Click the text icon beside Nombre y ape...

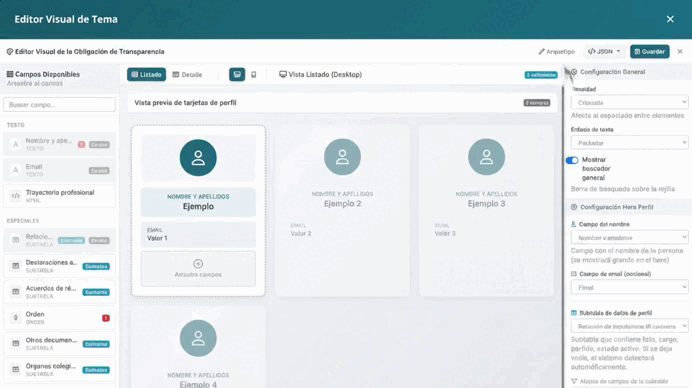pos(15,144)
